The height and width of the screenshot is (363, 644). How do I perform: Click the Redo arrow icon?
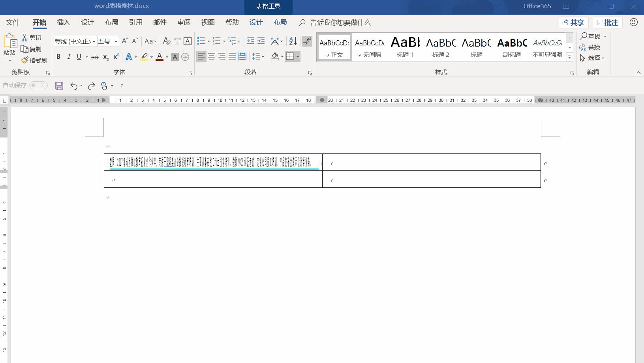(x=91, y=86)
